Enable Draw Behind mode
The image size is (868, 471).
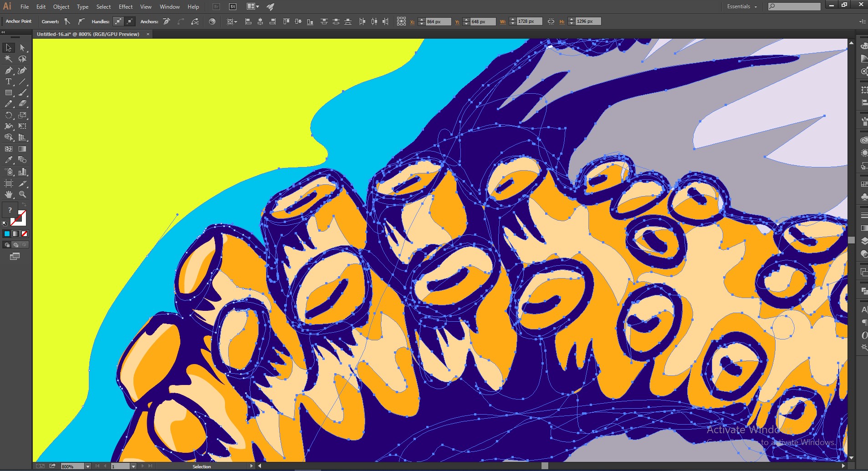tap(15, 245)
